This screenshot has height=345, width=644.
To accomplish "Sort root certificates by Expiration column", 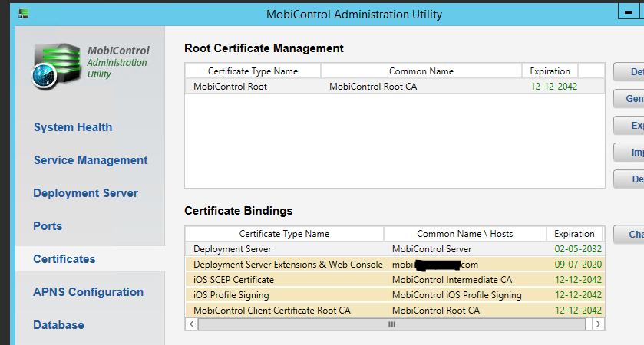I will pyautogui.click(x=550, y=71).
